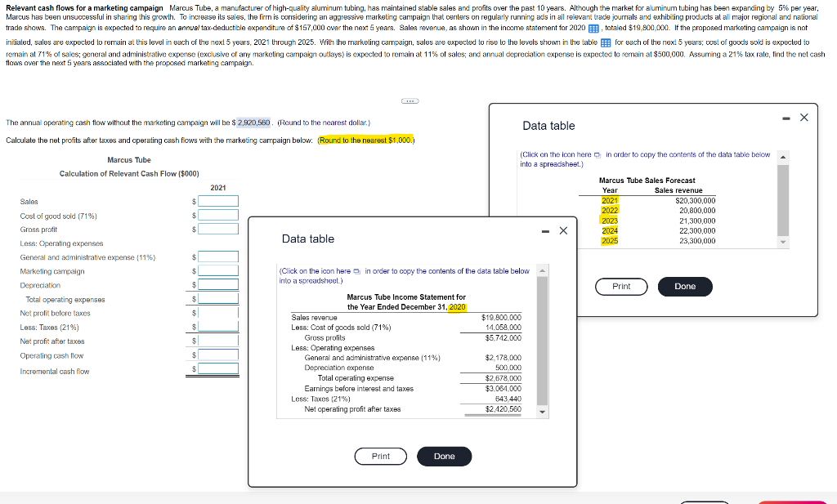Click the Gross profit input field
The height and width of the screenshot is (504, 837).
coord(218,229)
